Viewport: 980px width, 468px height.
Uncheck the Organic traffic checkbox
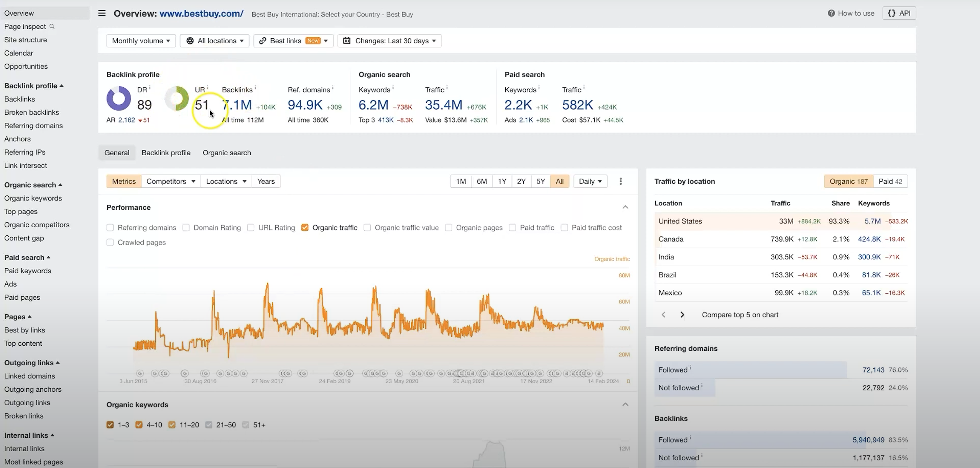click(x=305, y=228)
